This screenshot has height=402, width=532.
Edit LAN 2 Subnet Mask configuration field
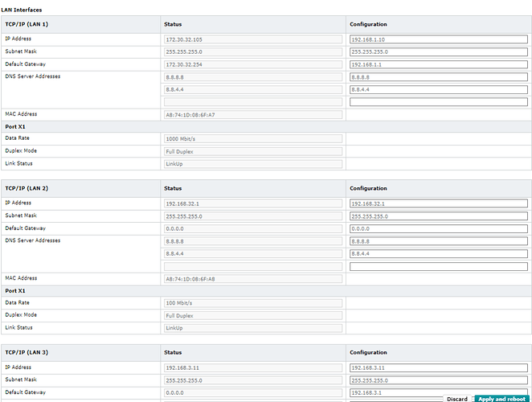click(438, 216)
